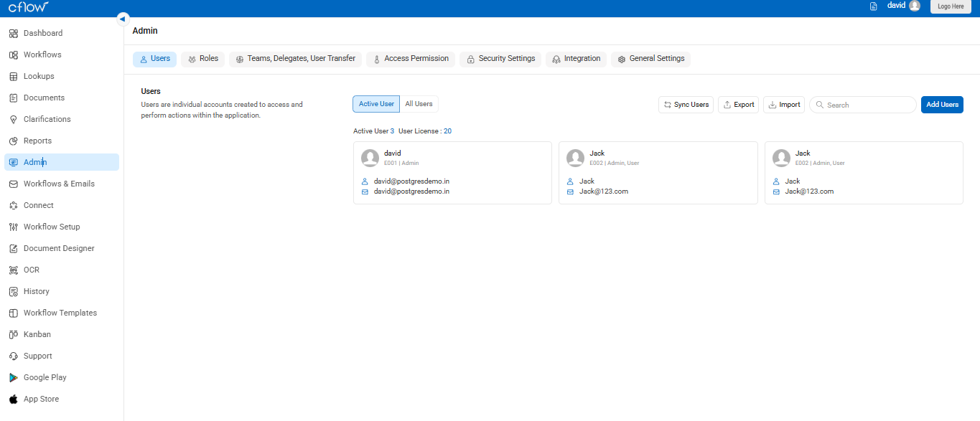Focus the user Search field
Image resolution: width=980 pixels, height=421 pixels.
863,105
